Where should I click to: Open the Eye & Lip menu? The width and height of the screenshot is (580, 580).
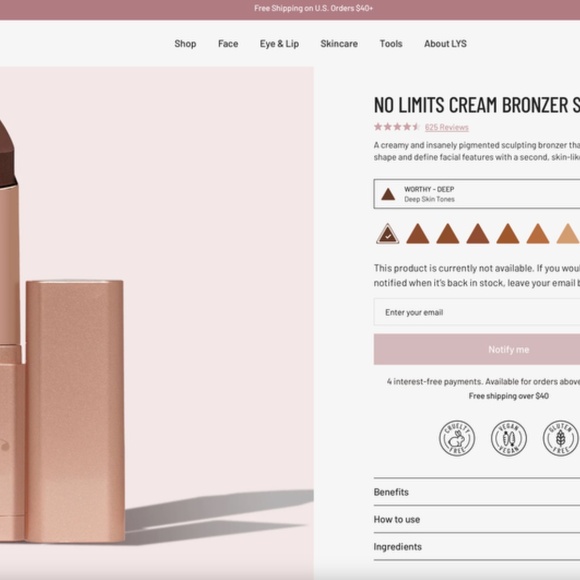(x=279, y=44)
